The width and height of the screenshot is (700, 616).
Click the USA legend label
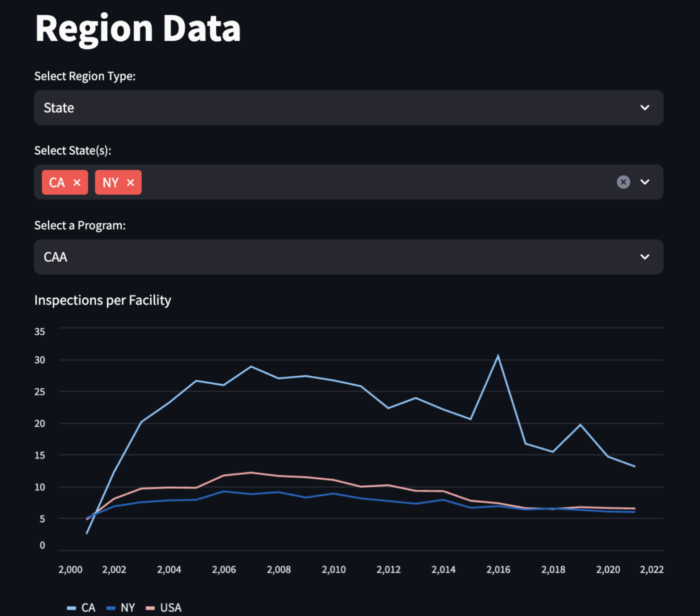coord(171,608)
